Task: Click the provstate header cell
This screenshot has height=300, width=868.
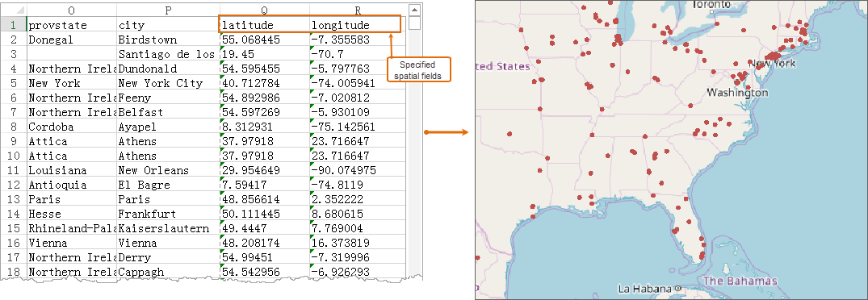Action: click(71, 26)
